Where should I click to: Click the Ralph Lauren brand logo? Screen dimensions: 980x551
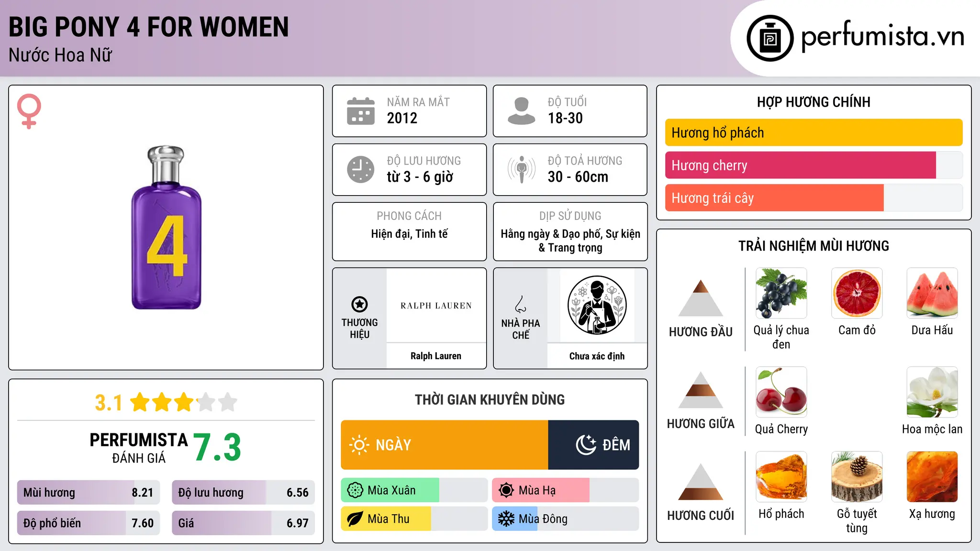click(x=436, y=306)
